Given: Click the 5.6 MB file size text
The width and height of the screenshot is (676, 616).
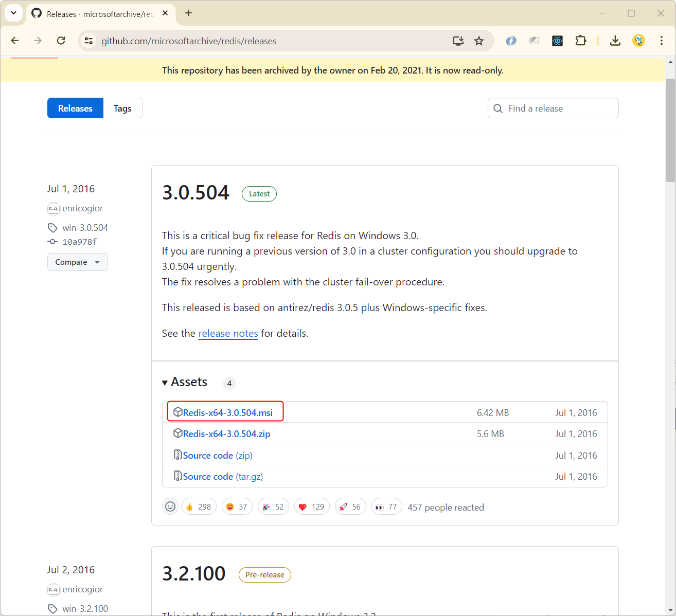Looking at the screenshot, I should coord(490,433).
